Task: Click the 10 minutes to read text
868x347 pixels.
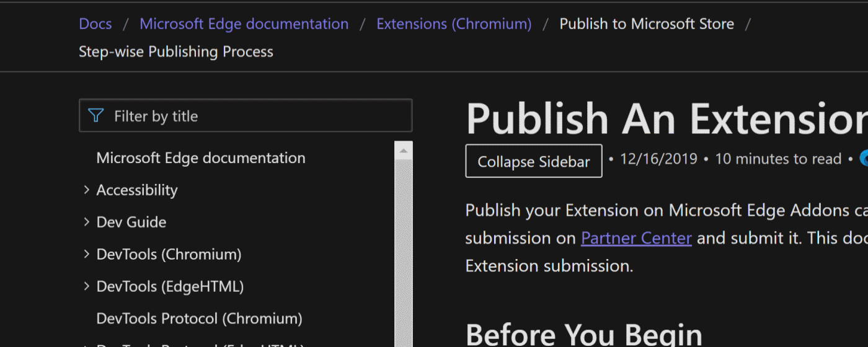Action: click(x=778, y=159)
